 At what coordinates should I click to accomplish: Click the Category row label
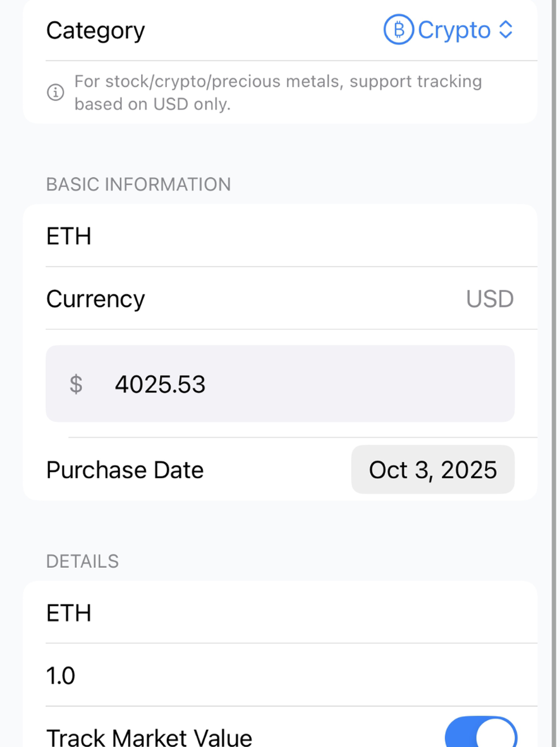[x=96, y=30]
